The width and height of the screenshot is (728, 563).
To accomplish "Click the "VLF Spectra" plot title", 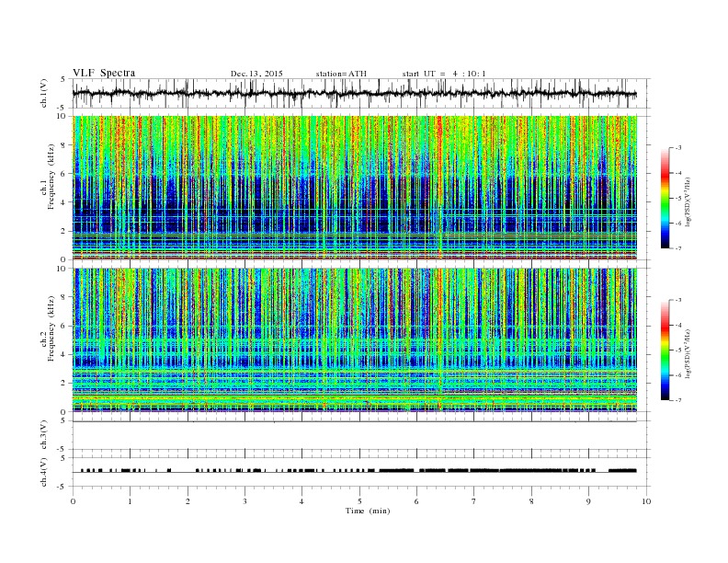I will [x=104, y=73].
